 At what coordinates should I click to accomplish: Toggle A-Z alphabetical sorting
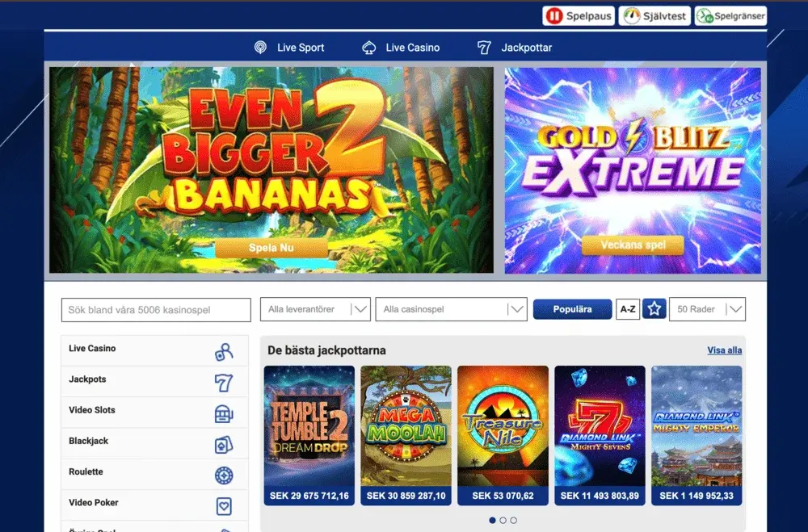[x=628, y=309]
